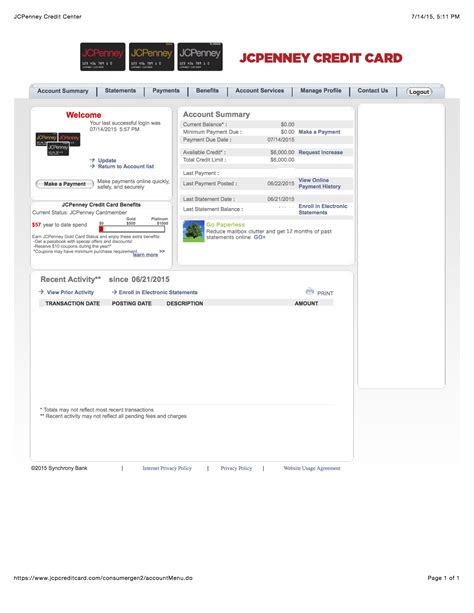This screenshot has height=613, width=474.
Task: Click Make a Payment link in Account Summary
Action: point(319,132)
